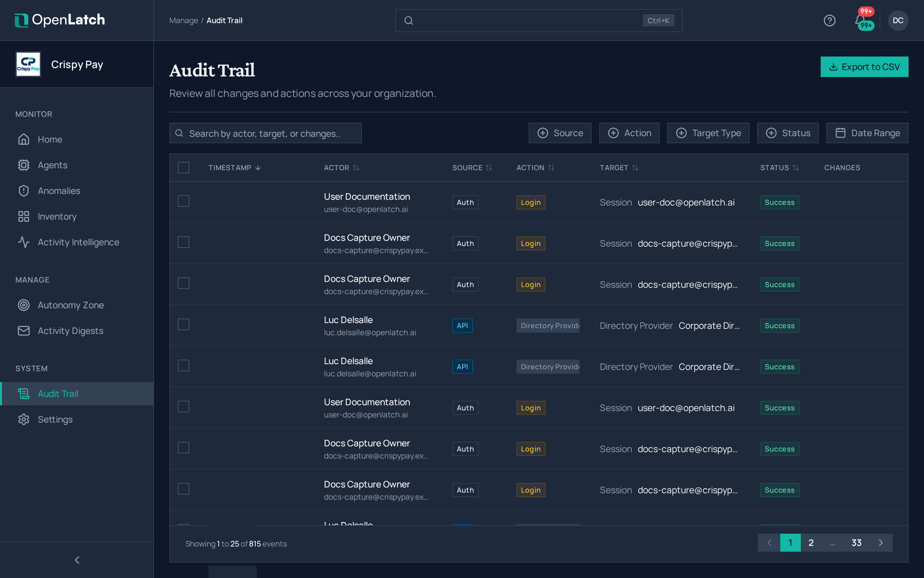
Task: Go to page 2 of events
Action: click(811, 542)
